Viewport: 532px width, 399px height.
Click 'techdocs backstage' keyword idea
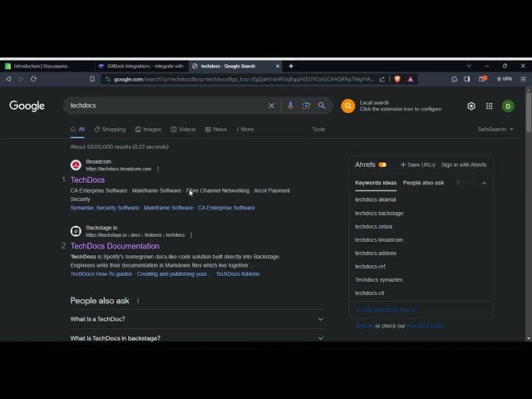click(x=379, y=214)
